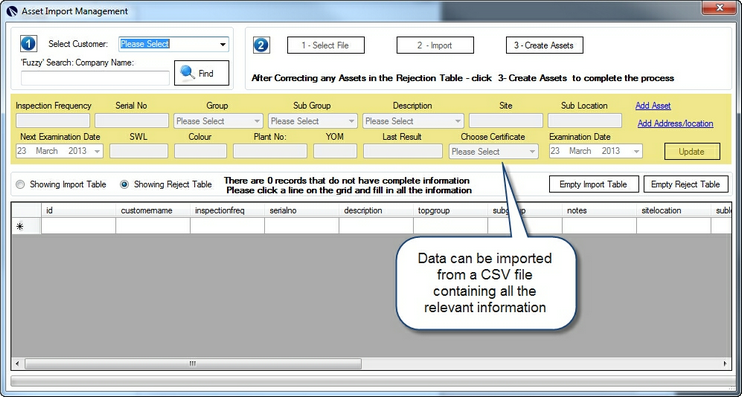Select Showing Import Table radio button

(20, 185)
